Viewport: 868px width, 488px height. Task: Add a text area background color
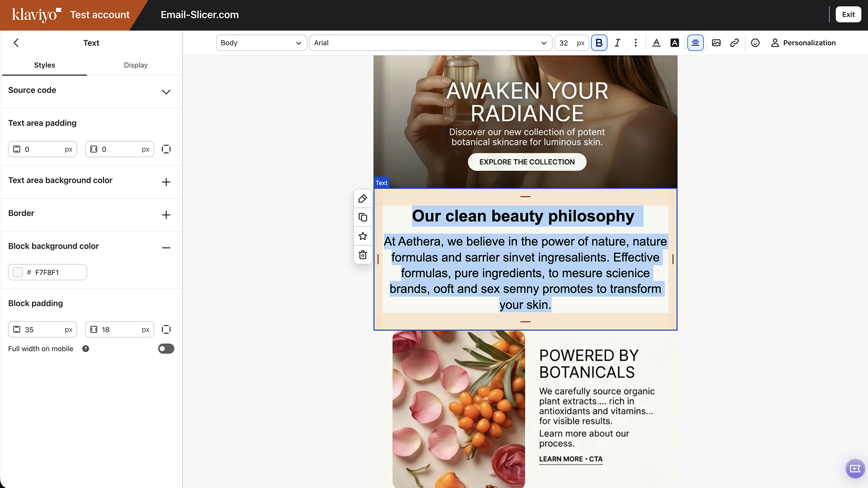click(166, 182)
